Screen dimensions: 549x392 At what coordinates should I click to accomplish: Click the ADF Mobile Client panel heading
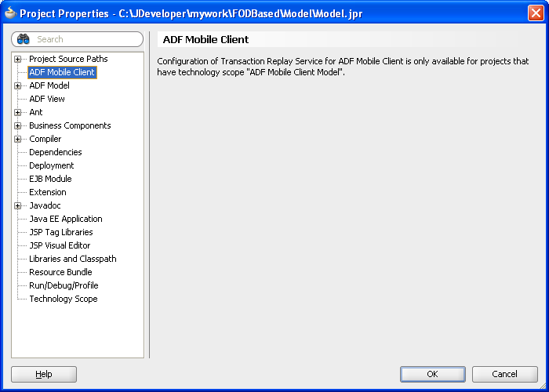click(205, 39)
